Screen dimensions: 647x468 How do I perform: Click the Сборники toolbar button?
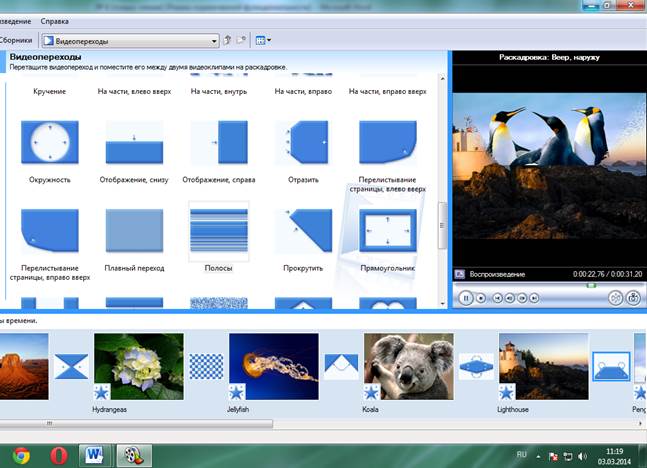coord(17,40)
